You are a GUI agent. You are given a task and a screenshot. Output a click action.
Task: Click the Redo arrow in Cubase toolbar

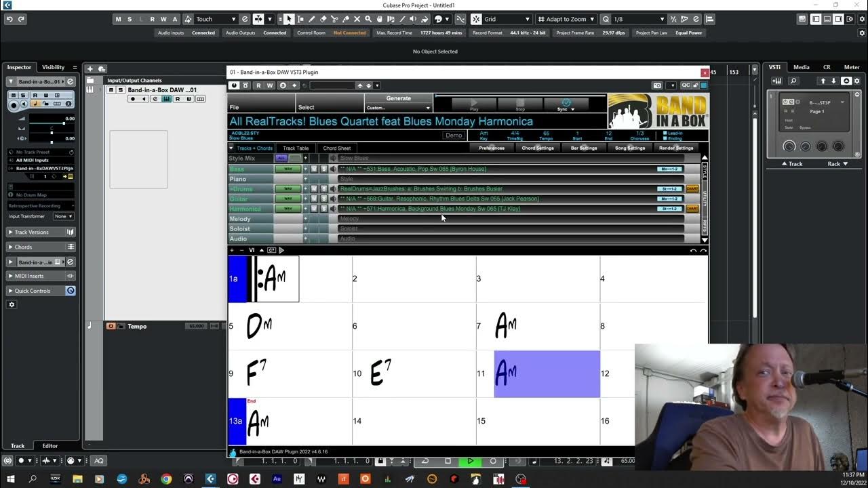[x=21, y=19]
